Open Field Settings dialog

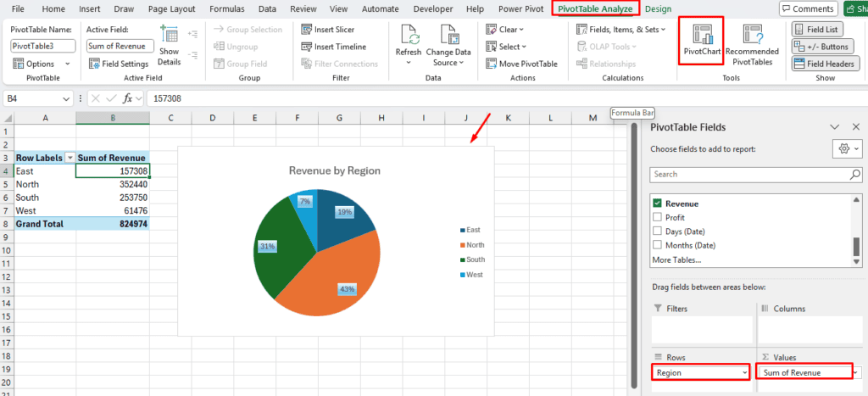119,64
